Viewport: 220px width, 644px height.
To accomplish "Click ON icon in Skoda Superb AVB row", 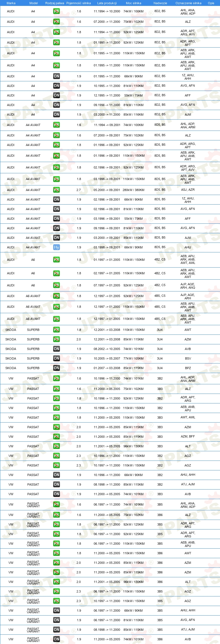I will pos(57,349).
